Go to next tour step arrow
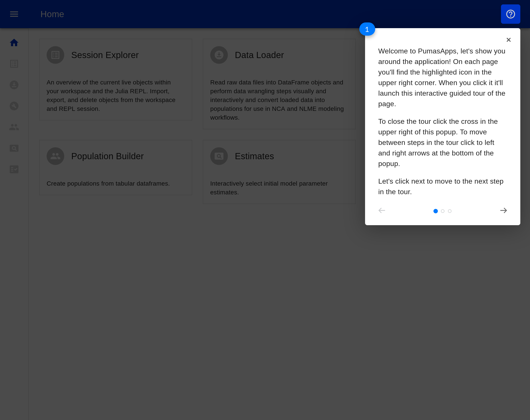530x420 pixels. pyautogui.click(x=503, y=211)
